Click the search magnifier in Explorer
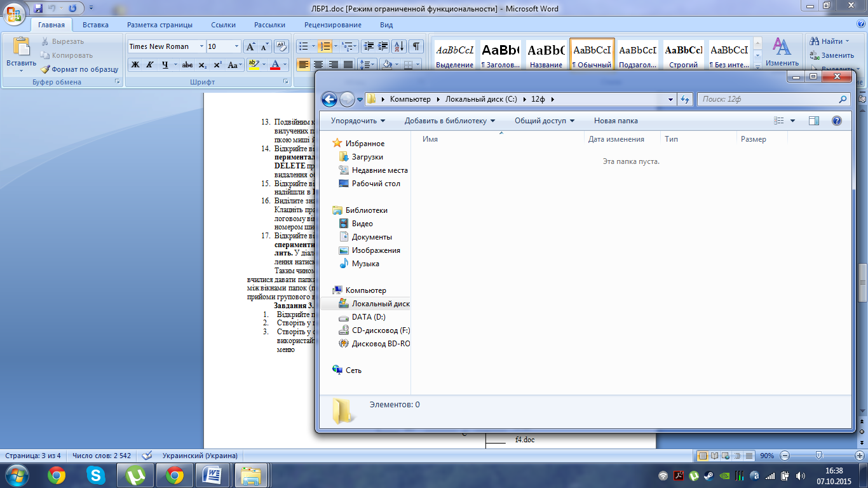The width and height of the screenshot is (868, 488). point(843,99)
